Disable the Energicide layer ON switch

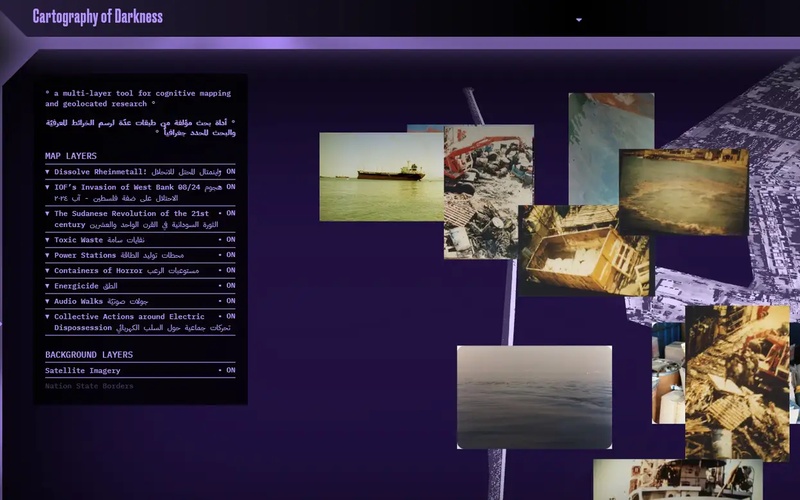227,286
